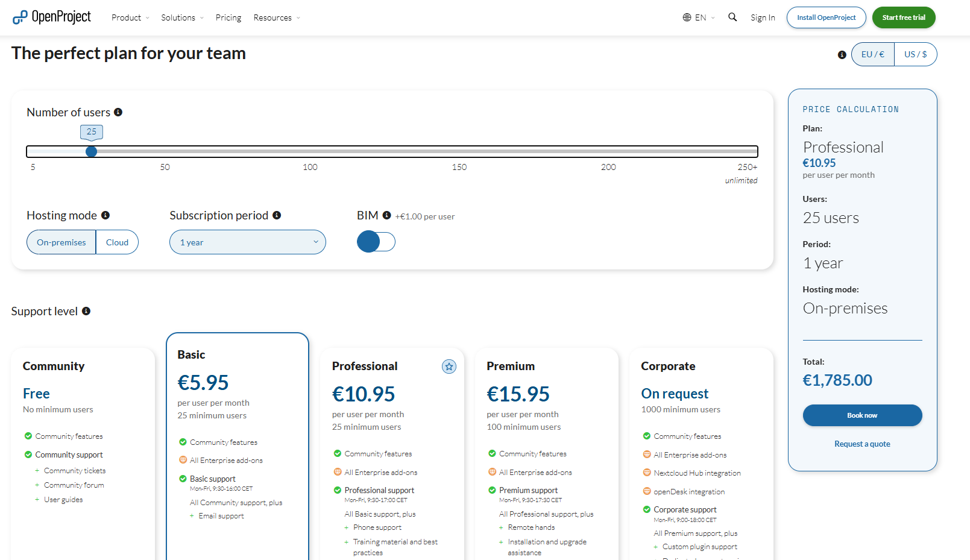Click info icon beside BIM
The height and width of the screenshot is (560, 970).
tap(387, 215)
